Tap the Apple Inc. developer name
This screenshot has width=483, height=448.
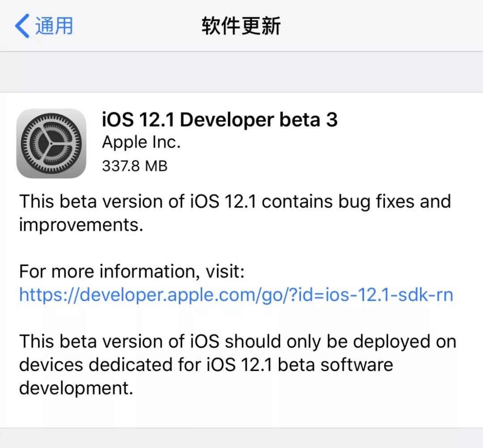(x=141, y=143)
